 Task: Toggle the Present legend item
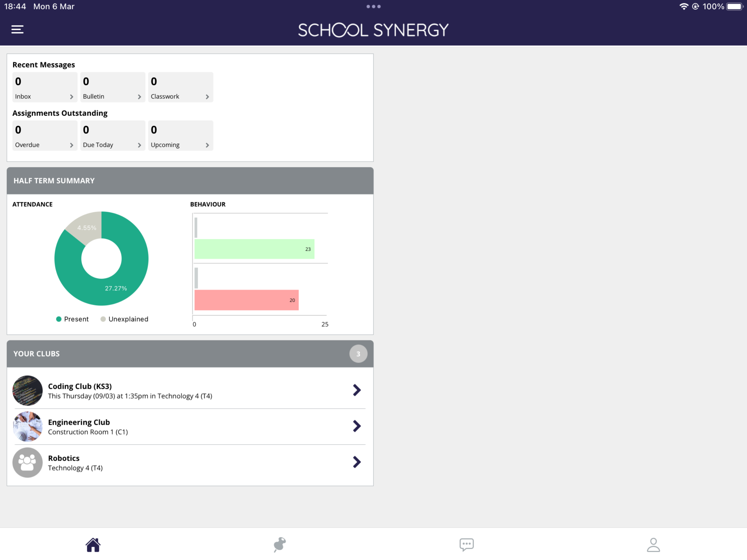tap(72, 319)
